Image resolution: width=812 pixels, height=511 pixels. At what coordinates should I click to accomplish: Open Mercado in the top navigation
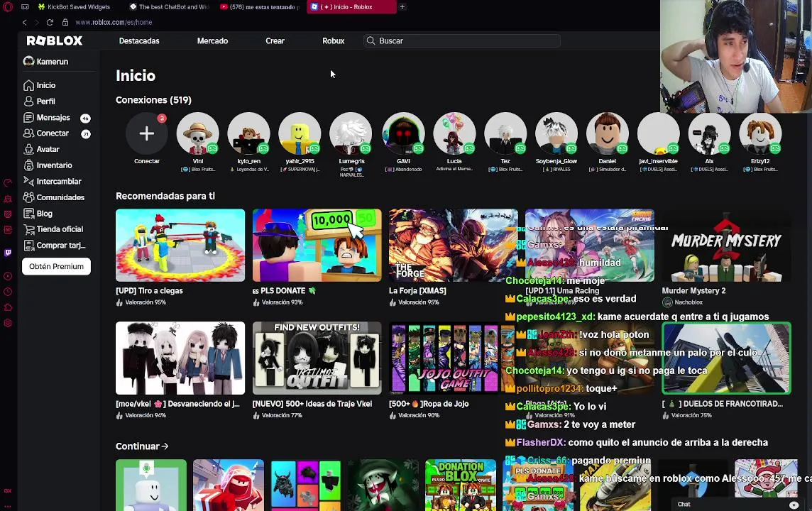[x=212, y=41]
